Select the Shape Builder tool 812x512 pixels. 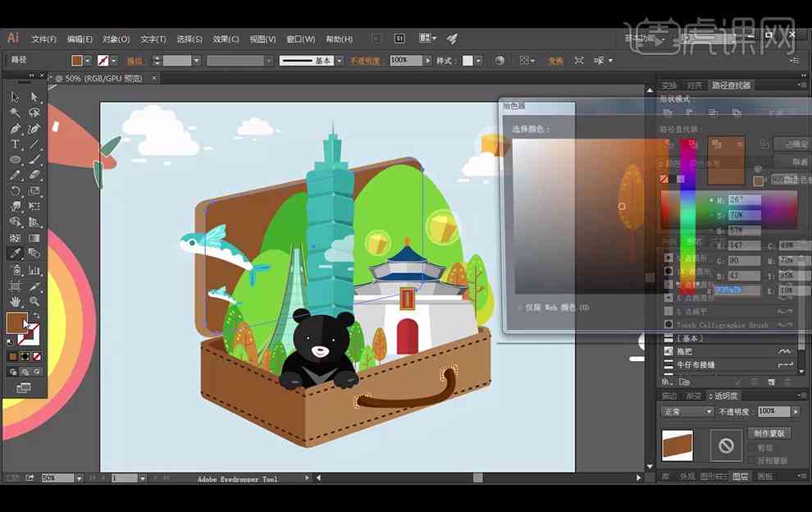15,222
